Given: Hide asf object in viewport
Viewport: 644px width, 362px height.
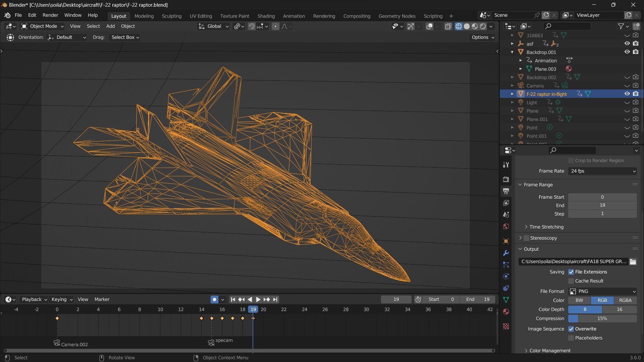Looking at the screenshot, I should [x=627, y=44].
